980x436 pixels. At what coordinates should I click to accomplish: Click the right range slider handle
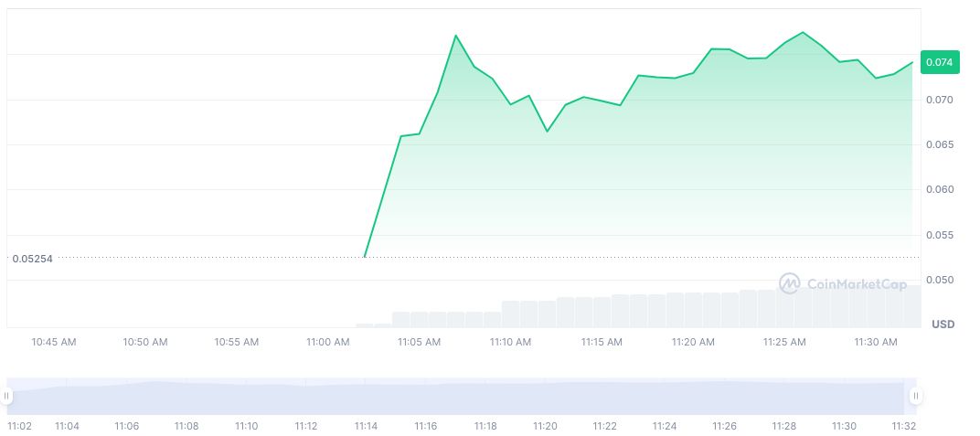coord(915,396)
